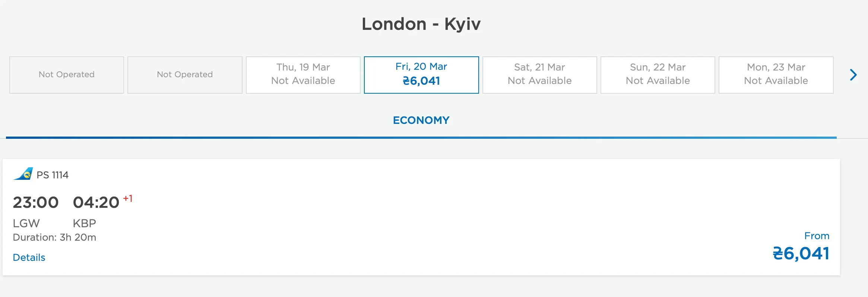This screenshot has height=297, width=868.
Task: Click the second Not Operated date box
Action: point(185,75)
